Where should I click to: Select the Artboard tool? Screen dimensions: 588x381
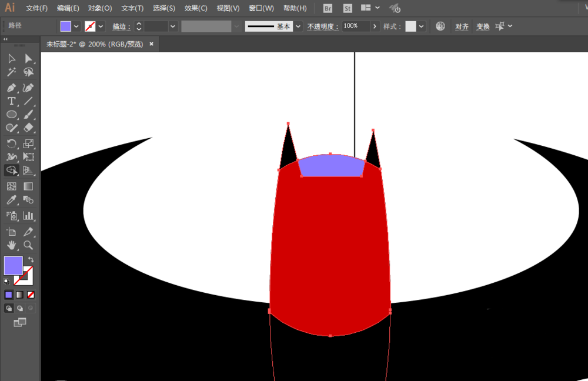coord(12,232)
